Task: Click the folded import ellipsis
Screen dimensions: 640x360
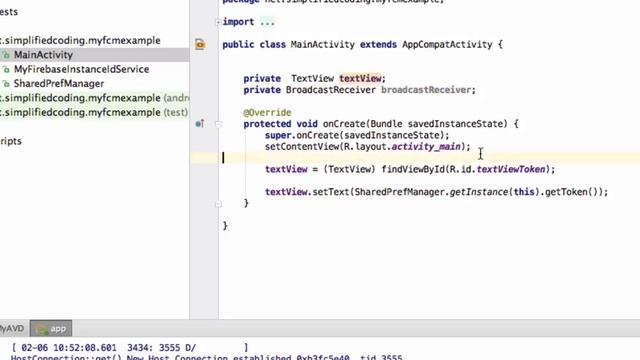Action: pyautogui.click(x=267, y=22)
